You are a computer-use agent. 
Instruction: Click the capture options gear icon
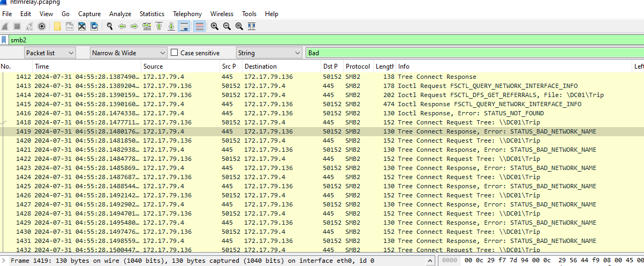click(42, 26)
